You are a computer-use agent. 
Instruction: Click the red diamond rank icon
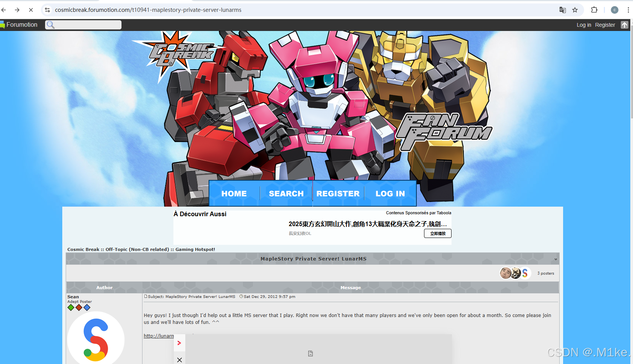79,307
